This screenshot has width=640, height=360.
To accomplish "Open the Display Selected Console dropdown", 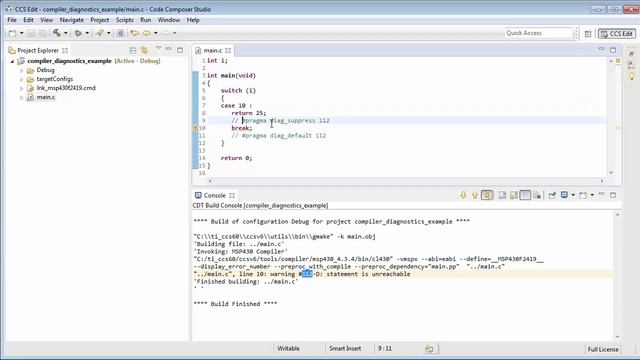I will click(x=573, y=196).
